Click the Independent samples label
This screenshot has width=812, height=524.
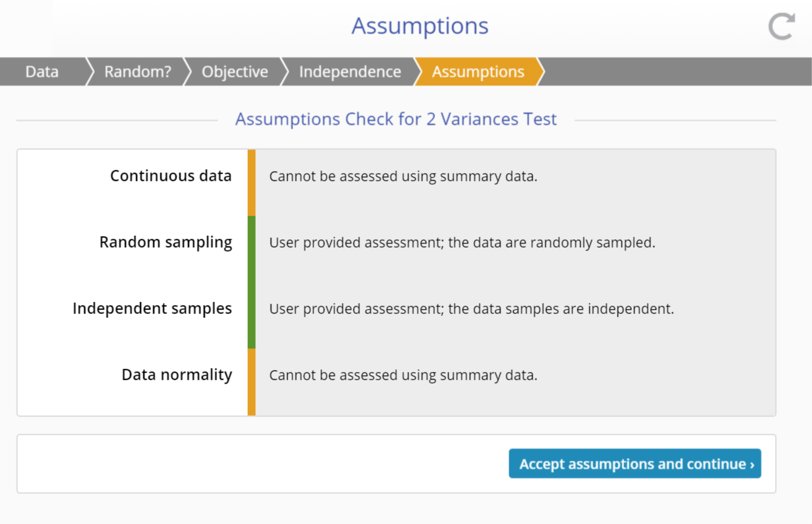[x=152, y=309]
